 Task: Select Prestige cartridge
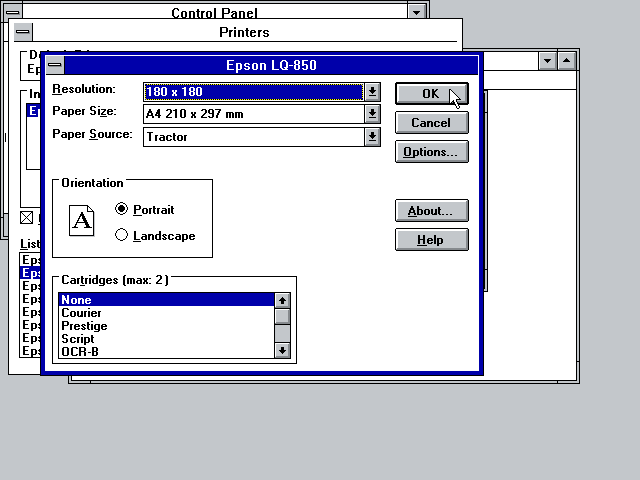pyautogui.click(x=84, y=326)
